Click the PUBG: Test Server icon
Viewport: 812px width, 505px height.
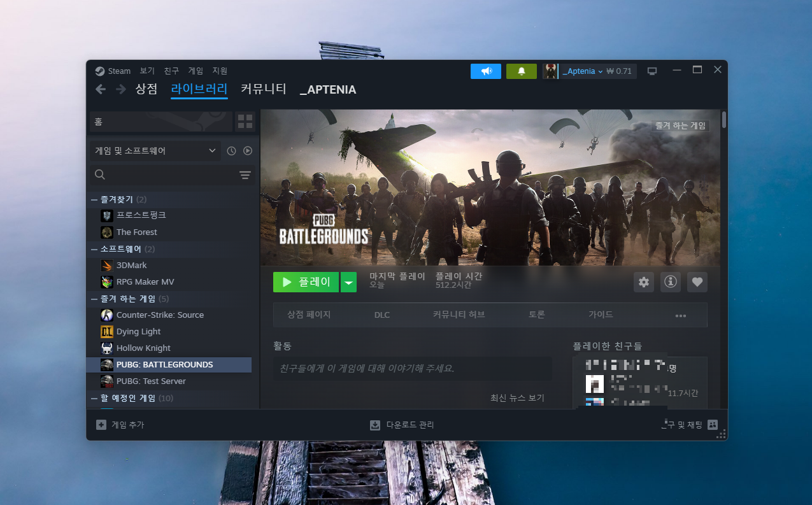pos(107,381)
